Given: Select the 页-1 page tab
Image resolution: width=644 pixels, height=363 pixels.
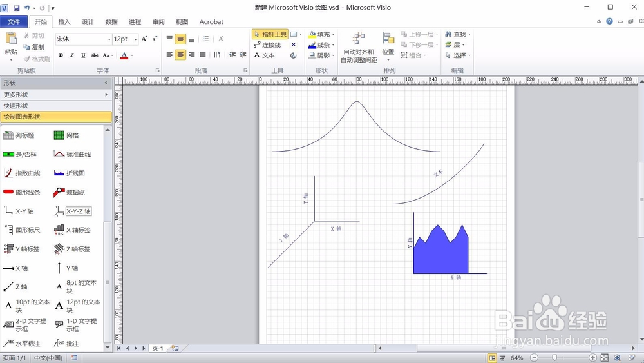Looking at the screenshot, I should point(158,348).
